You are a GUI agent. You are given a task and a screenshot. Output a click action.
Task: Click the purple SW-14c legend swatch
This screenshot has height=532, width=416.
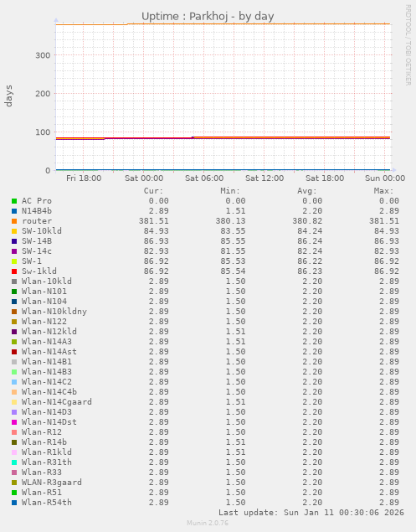pos(14,251)
